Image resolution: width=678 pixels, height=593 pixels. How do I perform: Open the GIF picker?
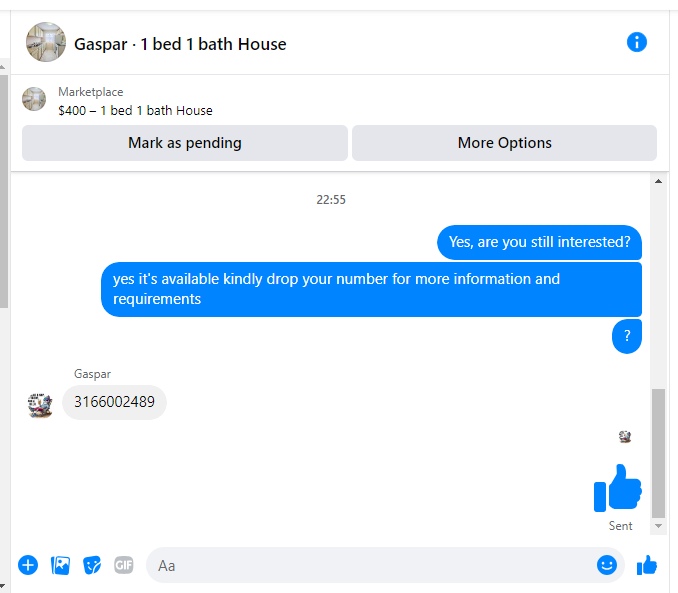[124, 565]
